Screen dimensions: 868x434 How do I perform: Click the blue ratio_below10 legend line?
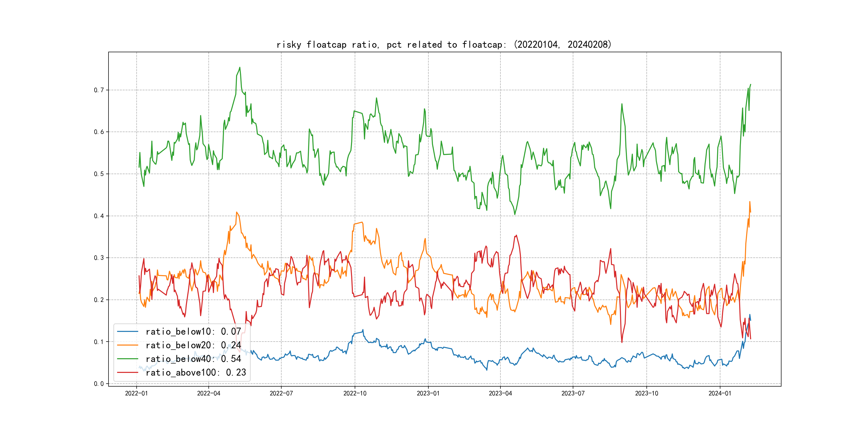[127, 332]
